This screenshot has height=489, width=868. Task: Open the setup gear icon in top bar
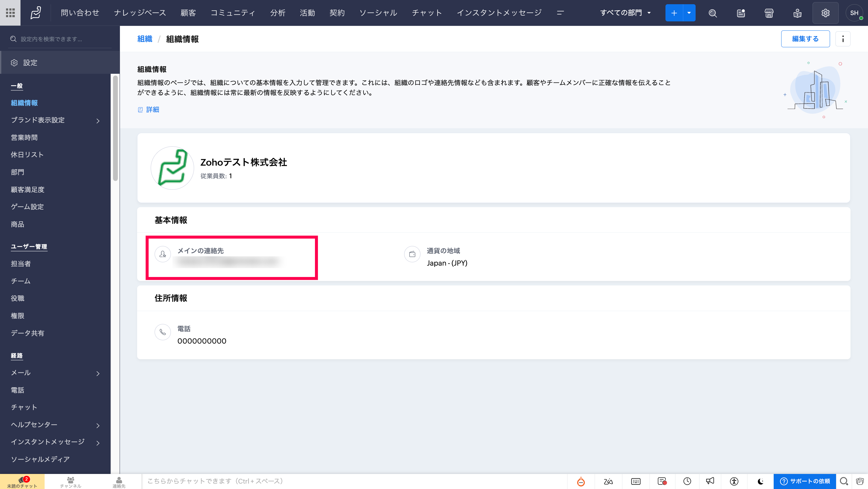point(825,13)
